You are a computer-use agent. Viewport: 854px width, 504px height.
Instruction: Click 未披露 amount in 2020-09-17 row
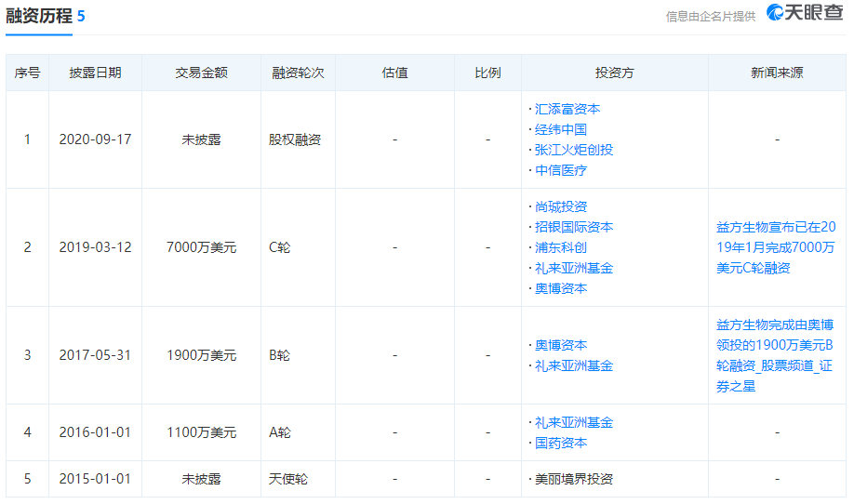(x=201, y=139)
